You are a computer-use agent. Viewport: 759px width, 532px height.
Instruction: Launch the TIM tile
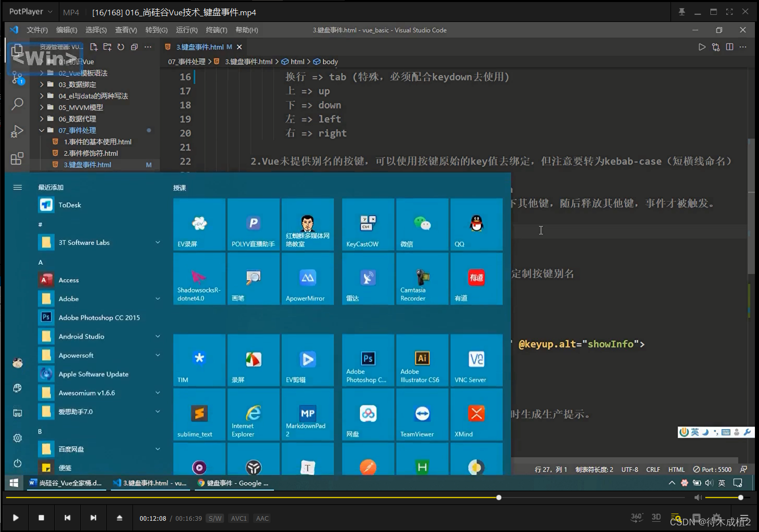point(199,360)
